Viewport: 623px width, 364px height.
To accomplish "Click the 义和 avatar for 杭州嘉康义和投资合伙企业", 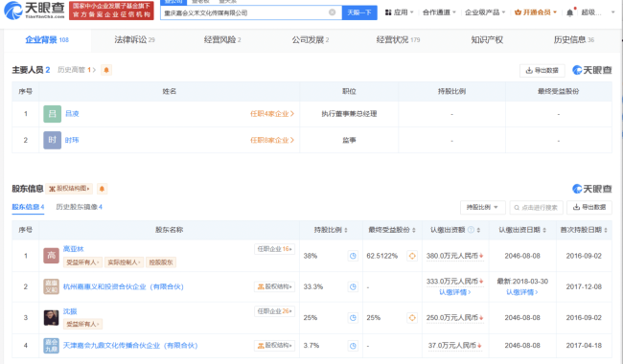I will [x=51, y=286].
